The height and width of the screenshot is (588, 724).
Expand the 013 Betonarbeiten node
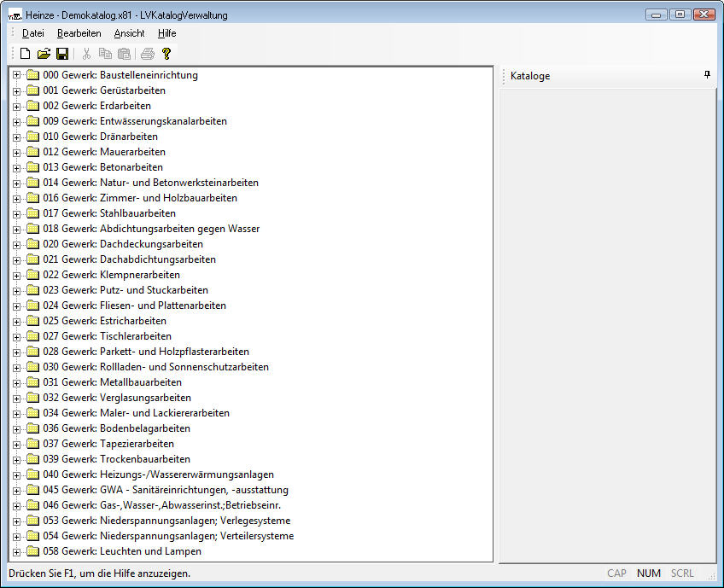[x=16, y=168]
